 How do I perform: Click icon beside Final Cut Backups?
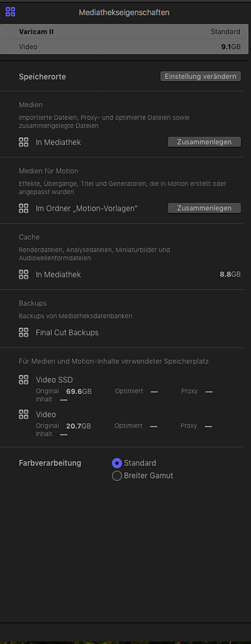pos(24,332)
